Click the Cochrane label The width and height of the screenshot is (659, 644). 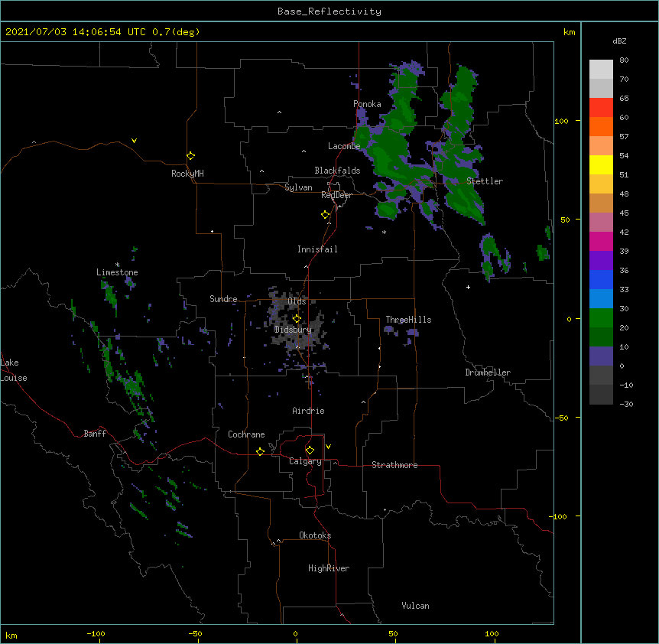coord(246,434)
